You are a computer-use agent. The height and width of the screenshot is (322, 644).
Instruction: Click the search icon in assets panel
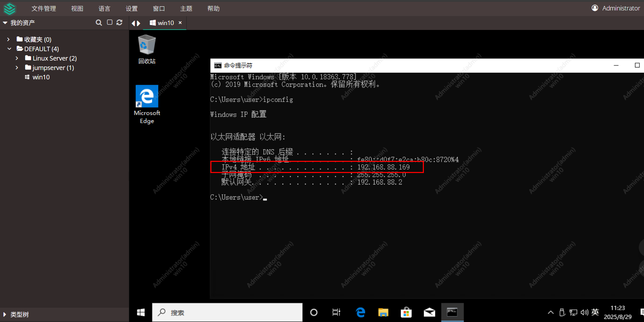pyautogui.click(x=99, y=23)
